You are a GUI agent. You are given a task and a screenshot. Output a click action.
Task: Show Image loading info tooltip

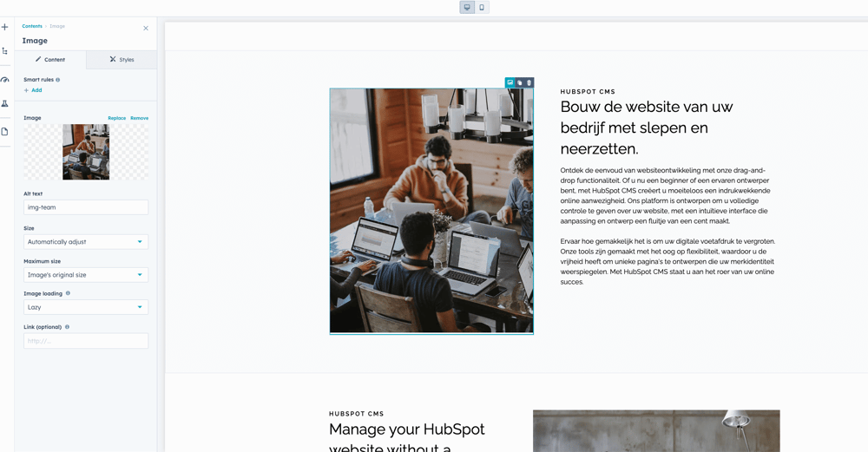(68, 293)
